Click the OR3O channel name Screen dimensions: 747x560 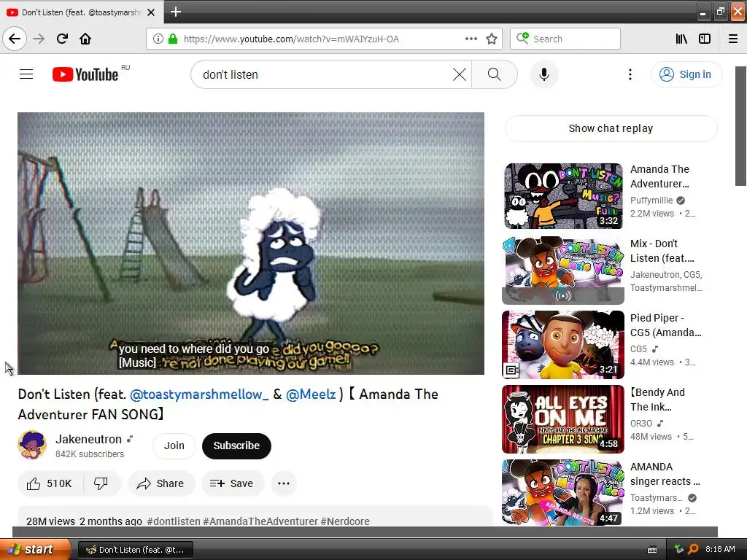tap(641, 424)
